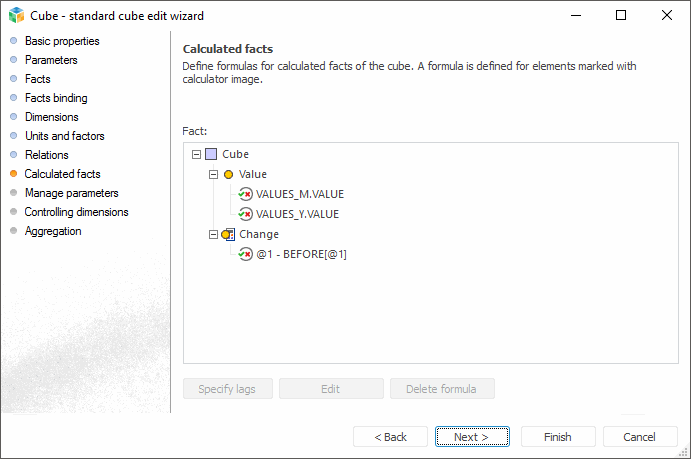The image size is (691, 459).
Task: Click the formula icon beside VALUES_M.VALUE
Action: coord(245,195)
